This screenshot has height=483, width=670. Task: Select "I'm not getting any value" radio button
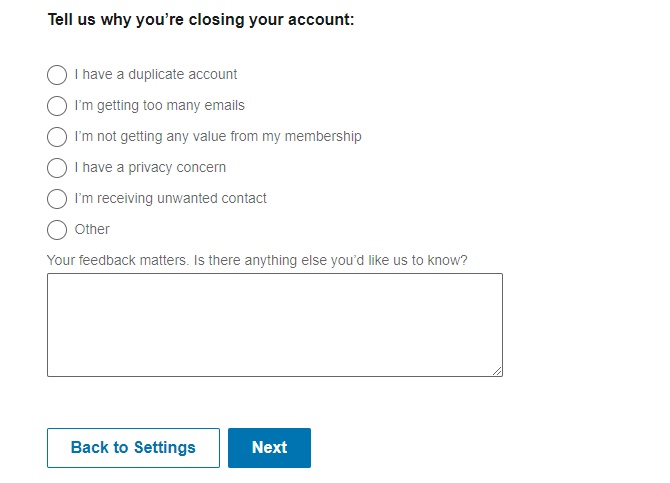(57, 137)
